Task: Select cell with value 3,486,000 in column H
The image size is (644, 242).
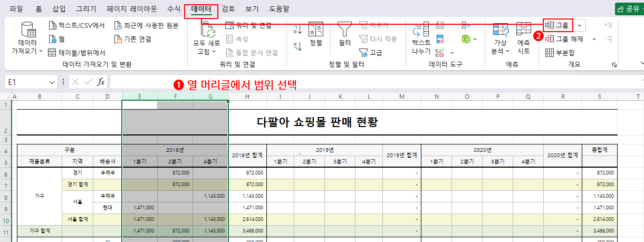Action: point(247,231)
